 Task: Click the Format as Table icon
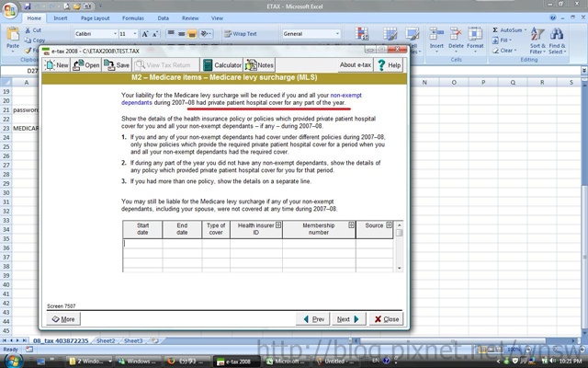390,34
